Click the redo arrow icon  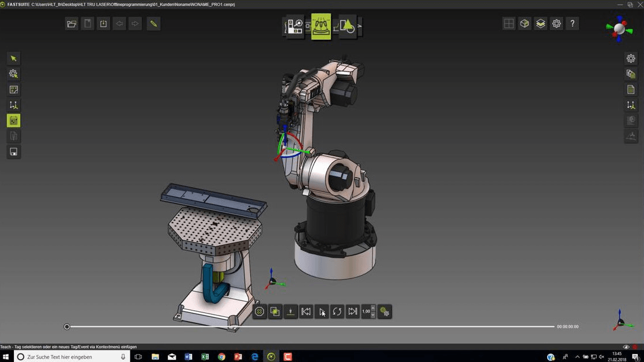pyautogui.click(x=135, y=24)
